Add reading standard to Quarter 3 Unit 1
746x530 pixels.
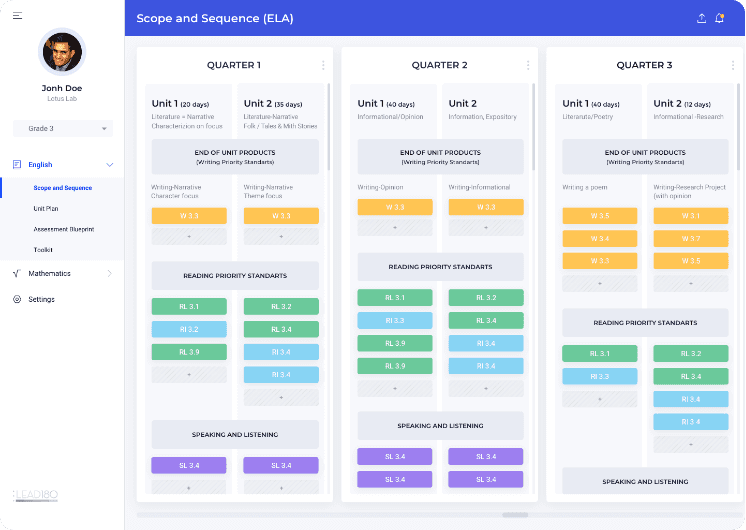pyautogui.click(x=599, y=399)
